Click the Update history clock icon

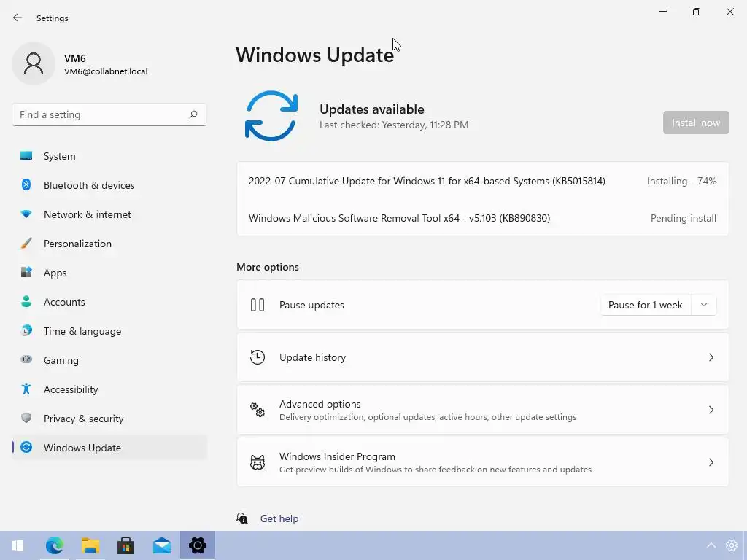coord(258,357)
